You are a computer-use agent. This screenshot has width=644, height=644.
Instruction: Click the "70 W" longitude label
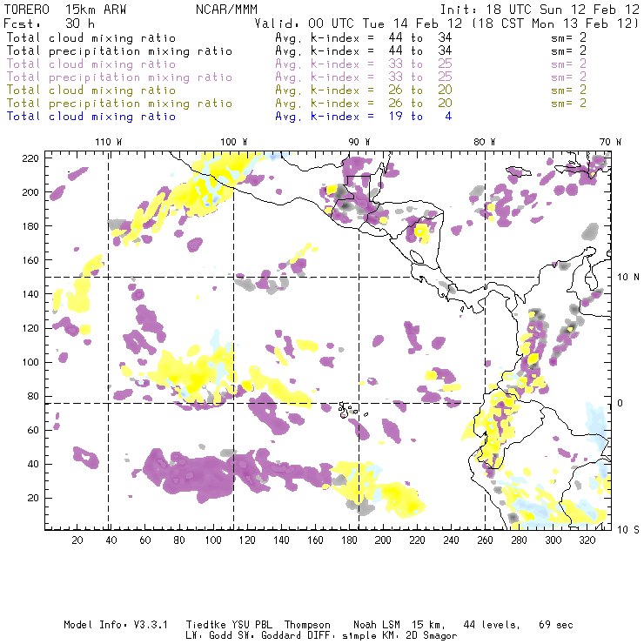tap(610, 142)
